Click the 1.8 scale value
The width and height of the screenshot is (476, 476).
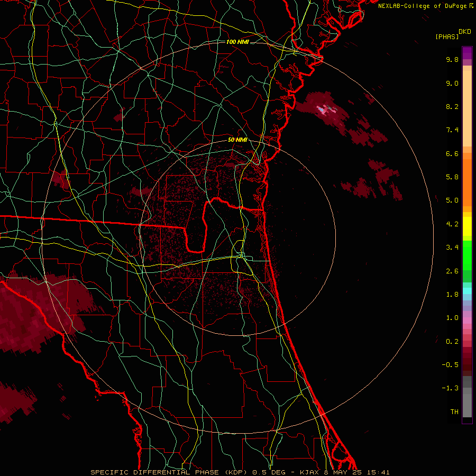coord(452,295)
